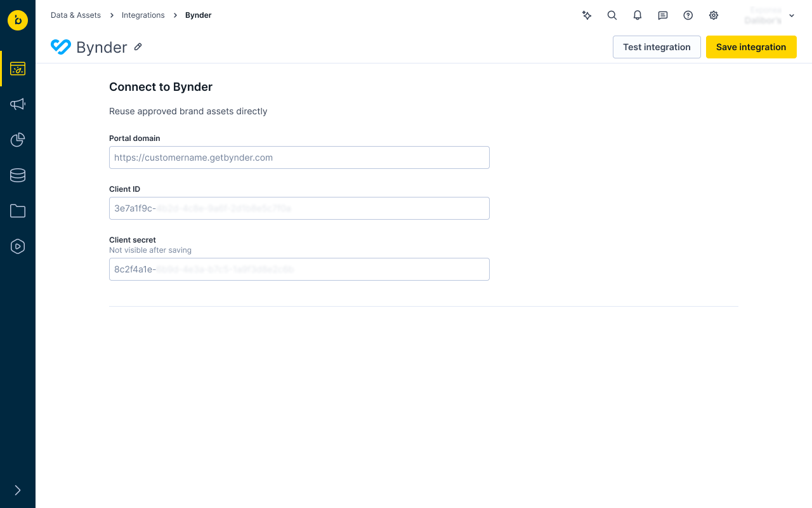Screen dimensions: 812x508
Task: Click 'Reuse approved brand assets directly' text
Action: 188,111
